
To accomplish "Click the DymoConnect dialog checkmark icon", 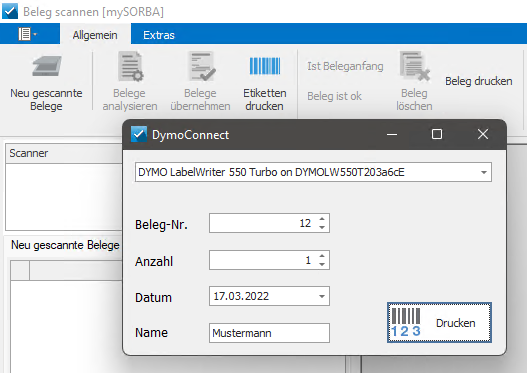I will pyautogui.click(x=139, y=134).
